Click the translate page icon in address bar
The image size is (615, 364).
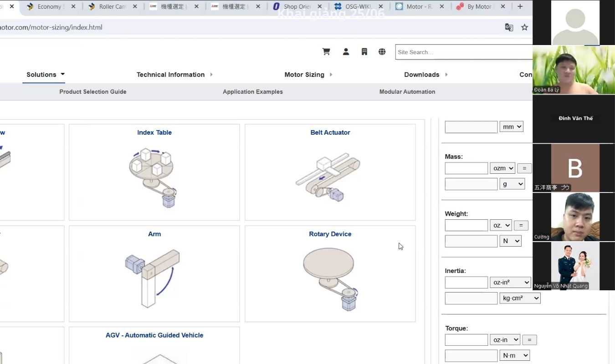(x=509, y=27)
